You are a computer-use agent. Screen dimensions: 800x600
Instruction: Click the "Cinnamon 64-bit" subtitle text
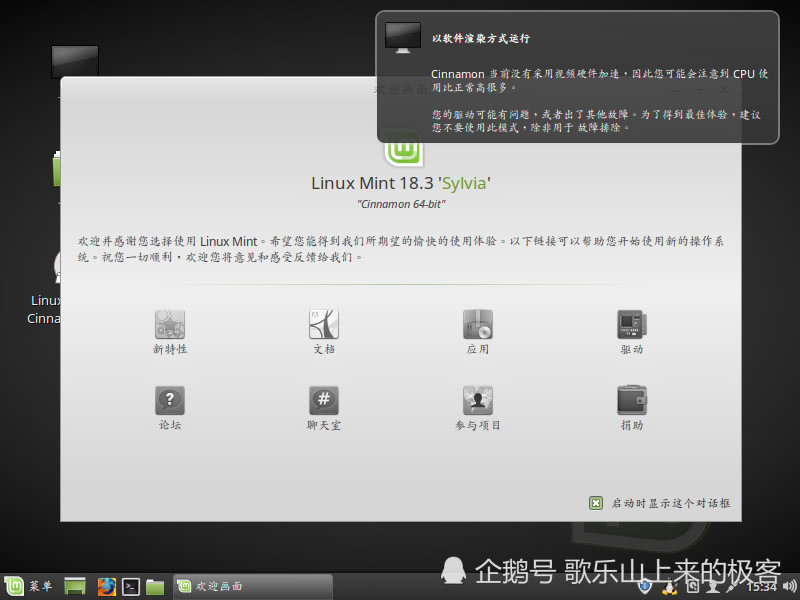point(401,204)
